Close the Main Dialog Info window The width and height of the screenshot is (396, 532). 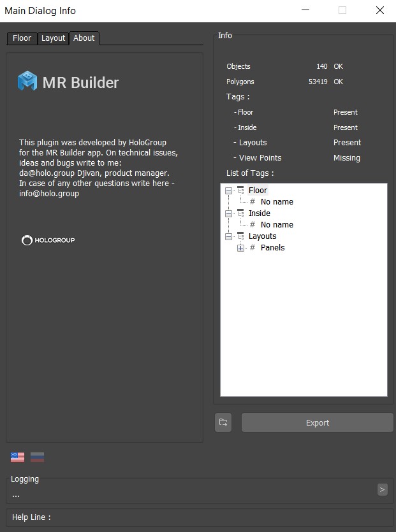pyautogui.click(x=380, y=11)
